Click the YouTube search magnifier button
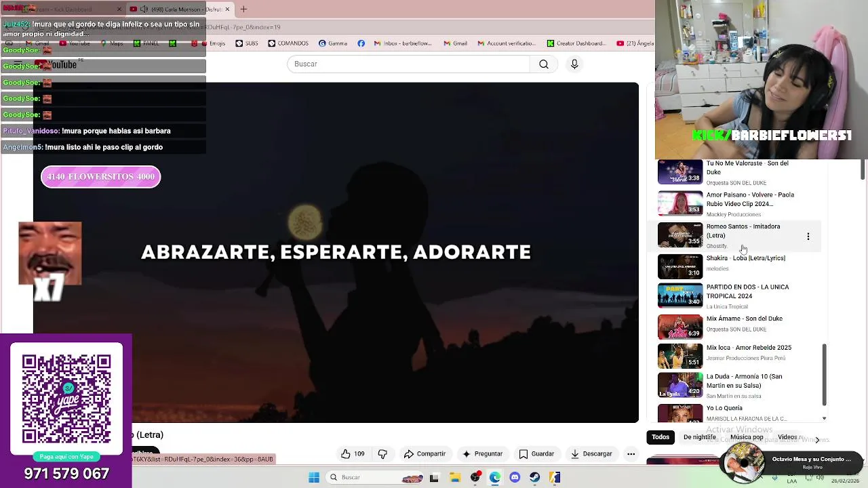Viewport: 868px width, 488px height. pyautogui.click(x=544, y=64)
